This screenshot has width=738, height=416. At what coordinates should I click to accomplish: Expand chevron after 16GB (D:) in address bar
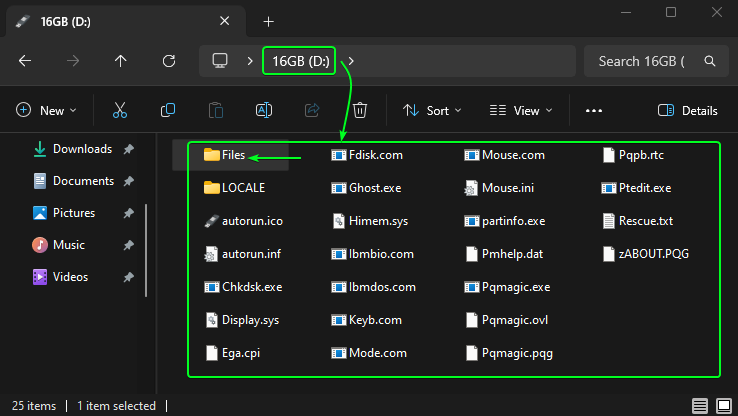351,61
